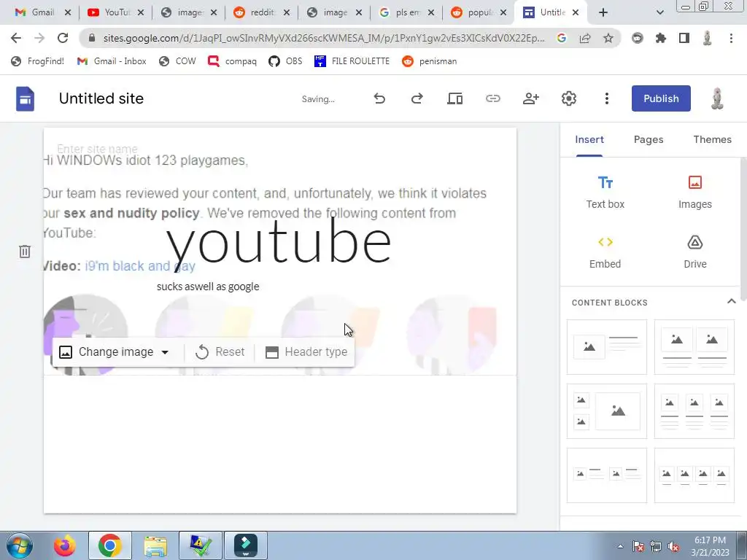This screenshot has width=747, height=560.
Task: Reload the page
Action: 63,38
